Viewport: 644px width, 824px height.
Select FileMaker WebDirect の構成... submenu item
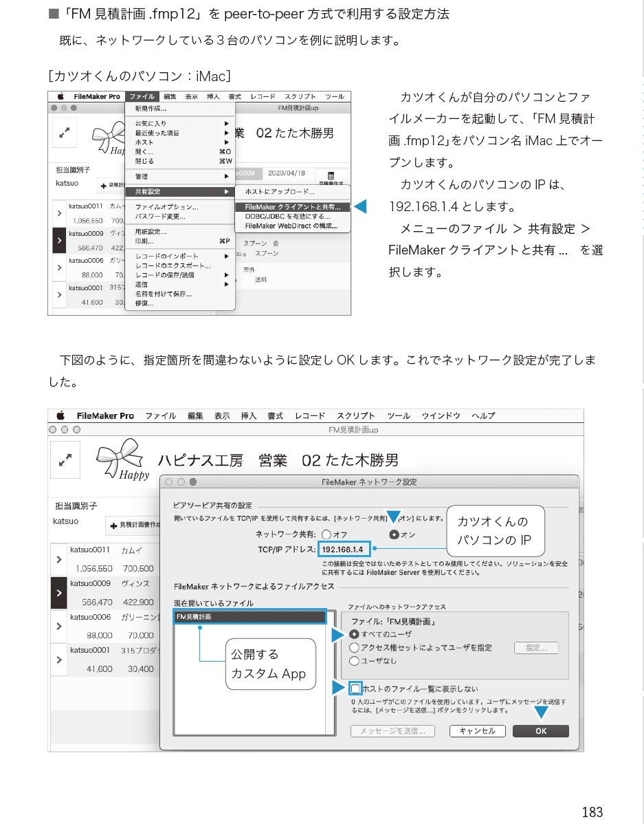[x=293, y=226]
